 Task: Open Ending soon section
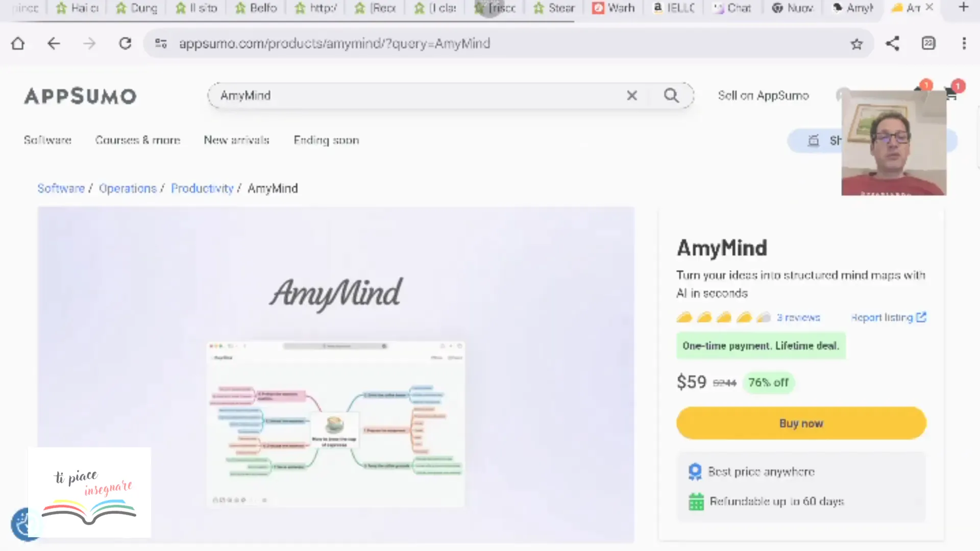point(326,140)
